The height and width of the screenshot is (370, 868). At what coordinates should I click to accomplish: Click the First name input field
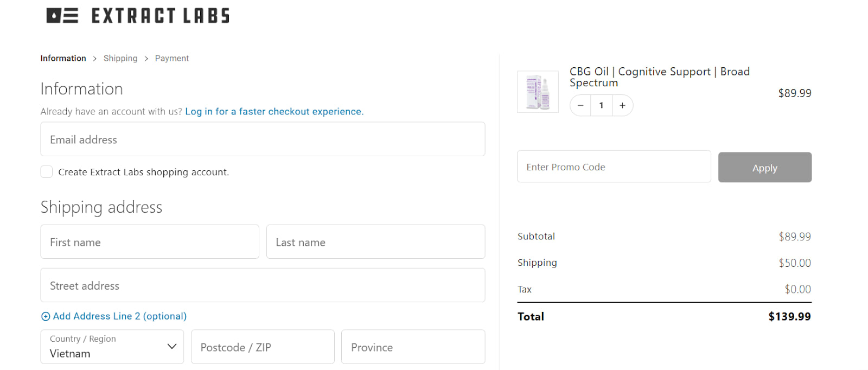click(x=149, y=242)
